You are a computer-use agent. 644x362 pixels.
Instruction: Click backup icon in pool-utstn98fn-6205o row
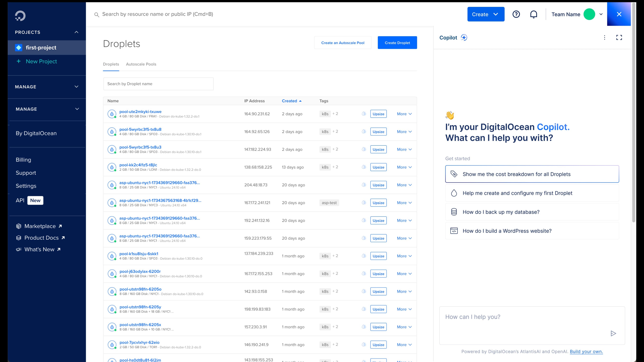tap(364, 291)
